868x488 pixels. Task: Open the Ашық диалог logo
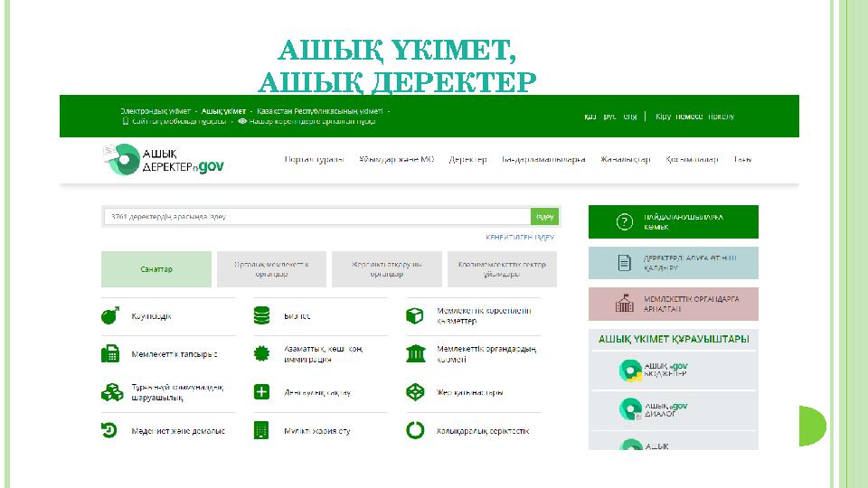tap(653, 409)
